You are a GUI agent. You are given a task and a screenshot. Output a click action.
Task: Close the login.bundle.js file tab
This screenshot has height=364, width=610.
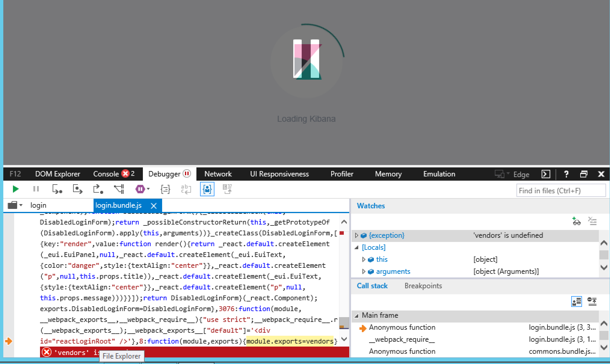tap(154, 206)
